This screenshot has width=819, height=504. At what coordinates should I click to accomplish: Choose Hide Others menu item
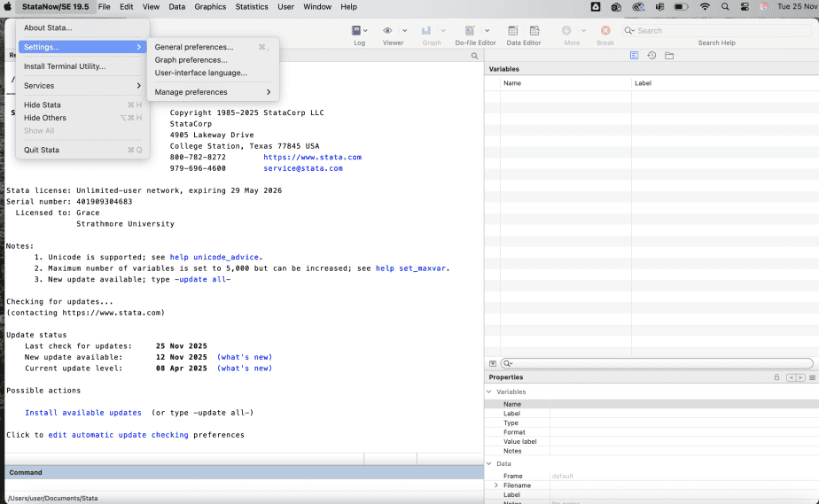pyautogui.click(x=82, y=118)
